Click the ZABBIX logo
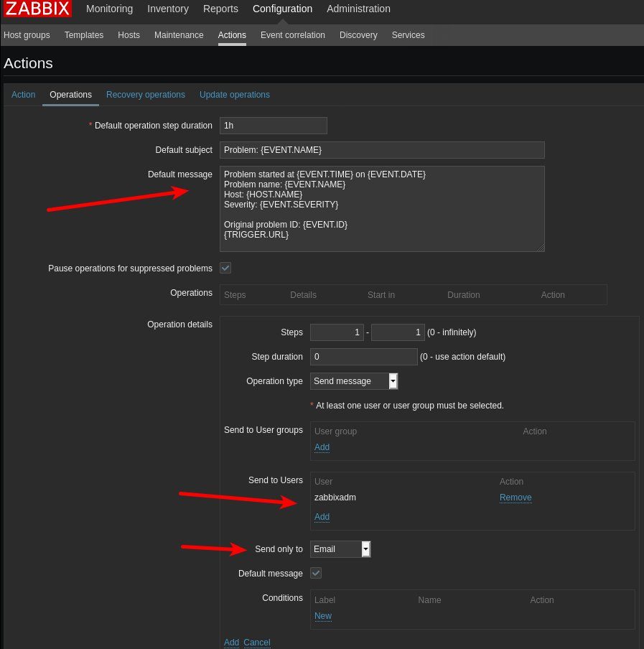Image resolution: width=644 pixels, height=649 pixels. 37,9
